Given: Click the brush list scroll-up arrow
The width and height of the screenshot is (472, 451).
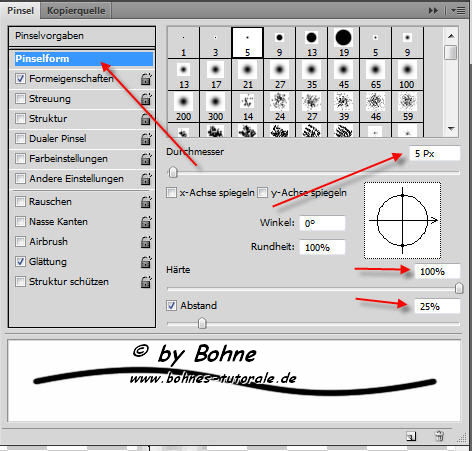Looking at the screenshot, I should pos(451,36).
